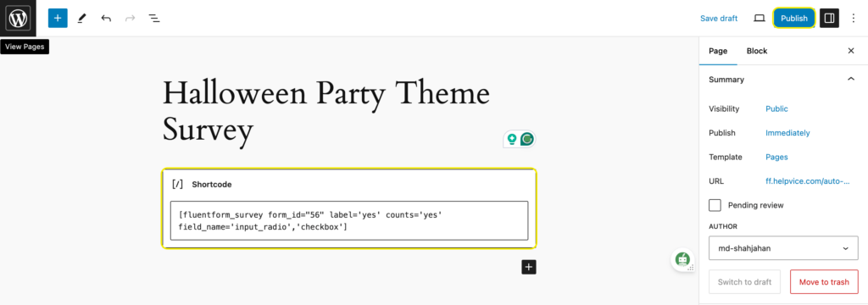Redo the undone change
This screenshot has width=868, height=305.
click(x=130, y=19)
